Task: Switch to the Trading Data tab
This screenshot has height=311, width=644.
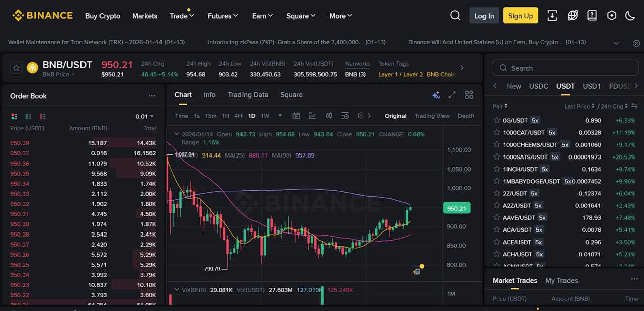Action: pos(248,95)
